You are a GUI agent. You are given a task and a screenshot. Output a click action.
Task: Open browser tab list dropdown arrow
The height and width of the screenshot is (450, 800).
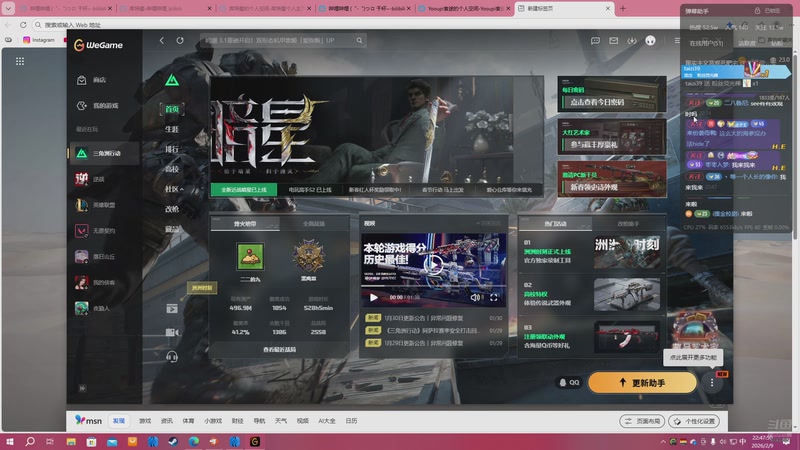8,9
